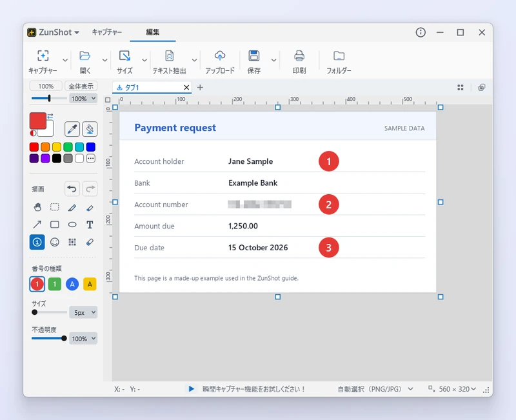Adjust the 不透明度 opacity slider handle
The height and width of the screenshot is (420, 516).
(64, 338)
